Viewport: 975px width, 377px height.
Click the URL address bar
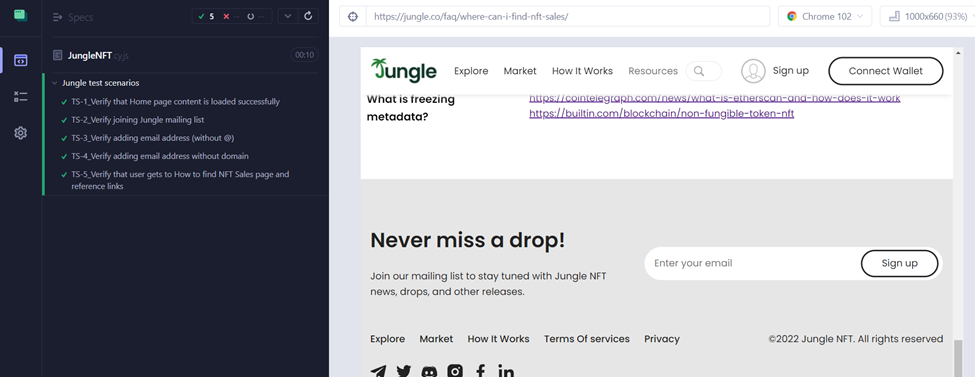568,17
